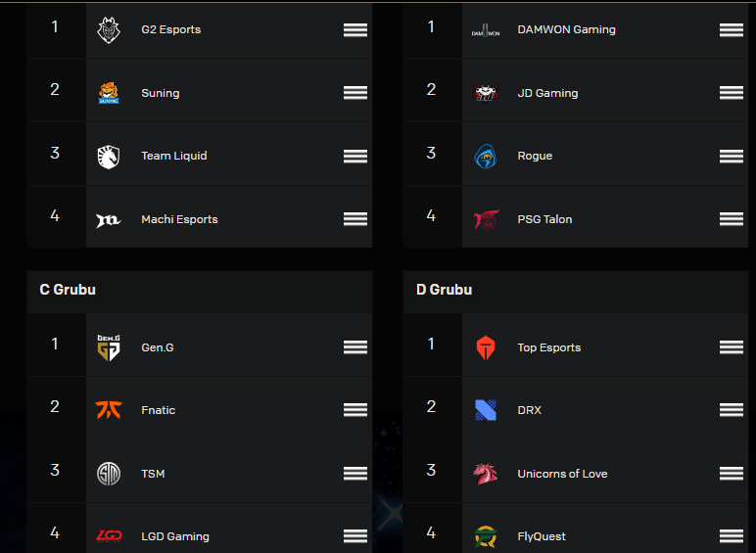Grab the reorder handle for Fnatic
Image resolution: width=756 pixels, height=553 pixels.
(355, 410)
